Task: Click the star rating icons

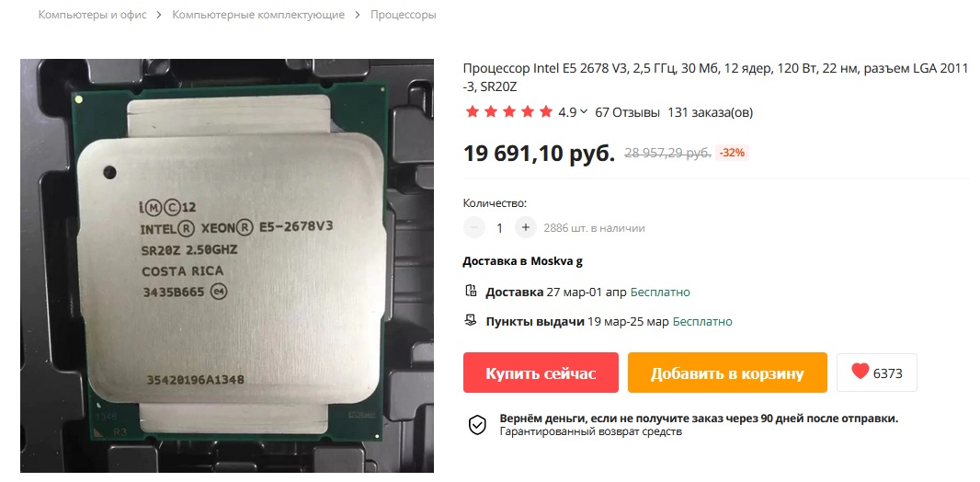Action: [x=508, y=112]
